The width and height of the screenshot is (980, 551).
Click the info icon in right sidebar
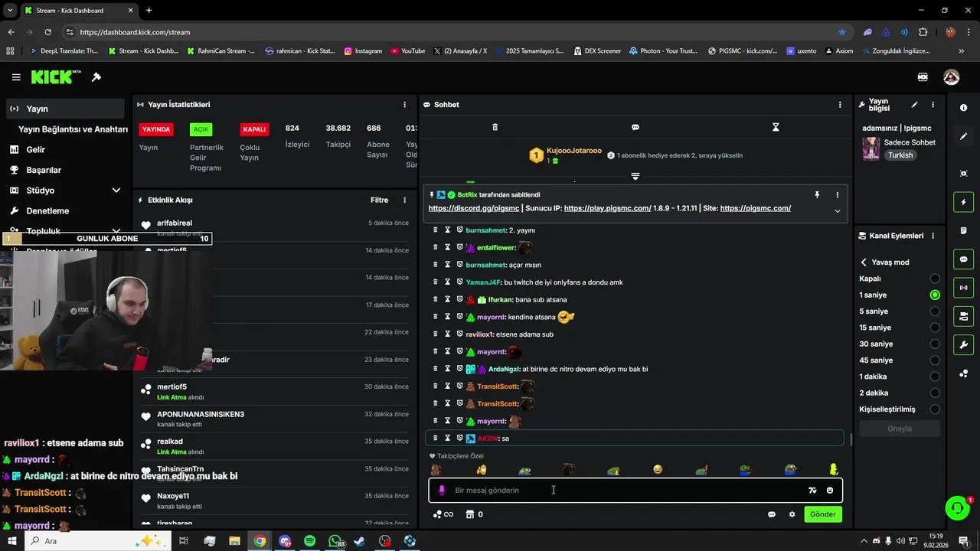coord(964,108)
